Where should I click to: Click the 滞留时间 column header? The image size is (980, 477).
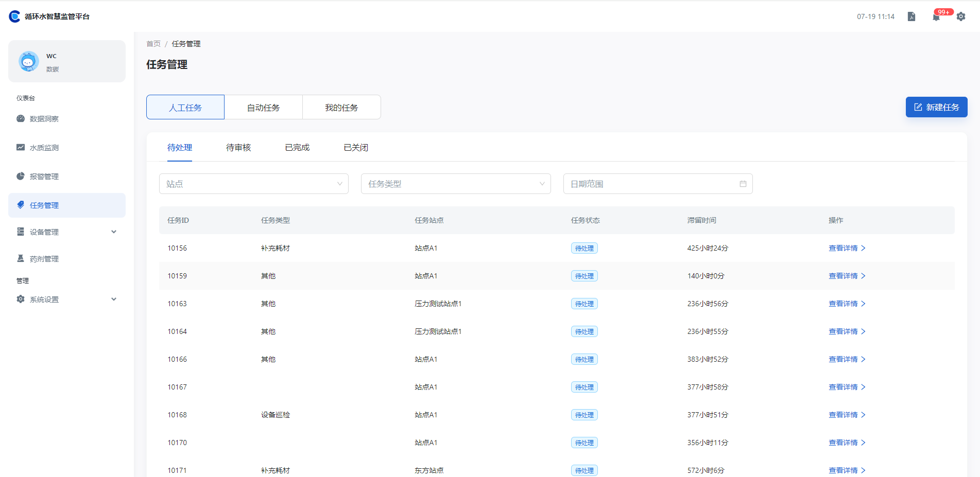(701, 220)
